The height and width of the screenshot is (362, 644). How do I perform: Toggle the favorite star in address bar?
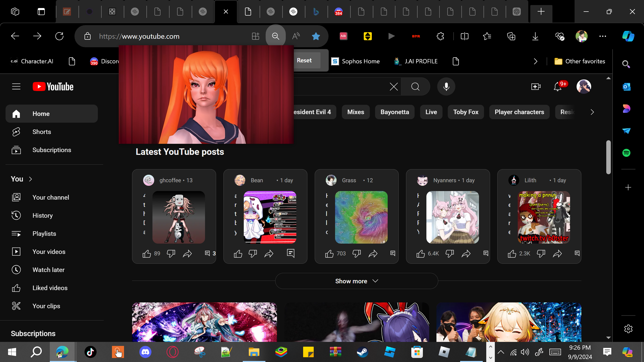[316, 36]
